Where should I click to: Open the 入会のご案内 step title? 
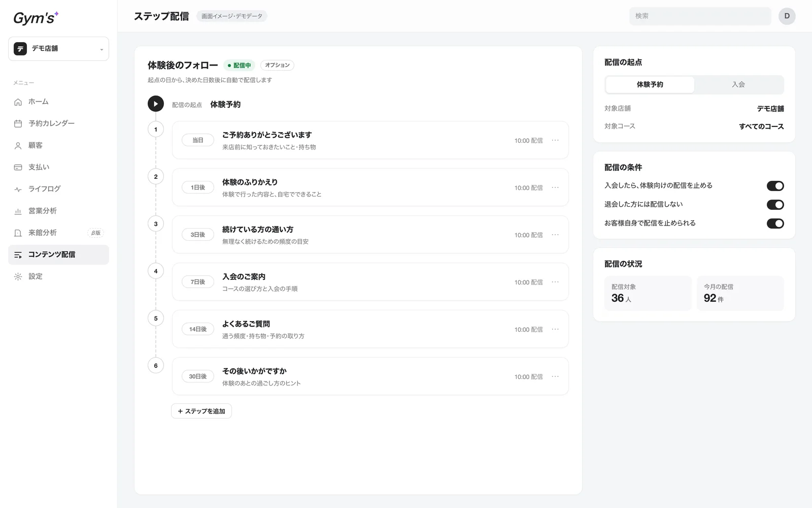244,277
